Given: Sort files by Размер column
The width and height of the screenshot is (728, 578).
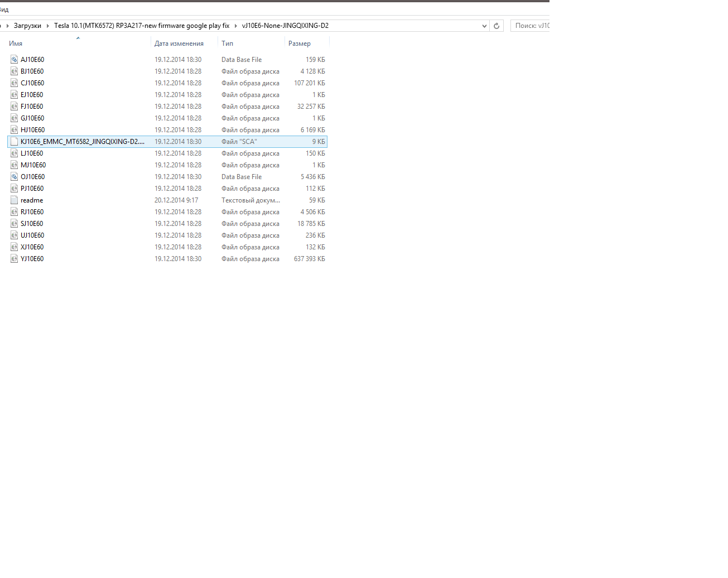Looking at the screenshot, I should [x=299, y=44].
